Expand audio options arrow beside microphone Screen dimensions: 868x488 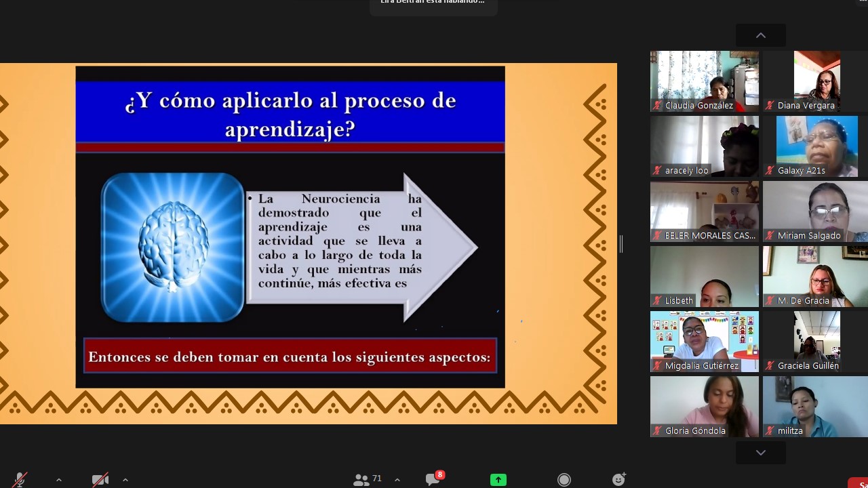(59, 480)
